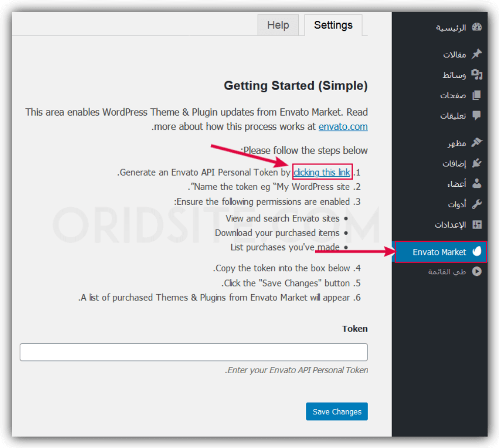Click the settings sliders icon (الإعدادات)

pyautogui.click(x=477, y=225)
